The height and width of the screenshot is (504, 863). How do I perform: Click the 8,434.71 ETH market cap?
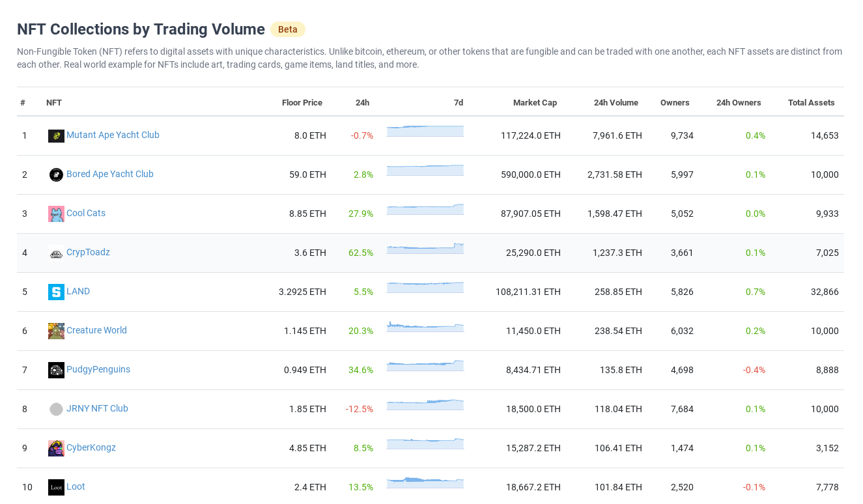[x=533, y=370]
